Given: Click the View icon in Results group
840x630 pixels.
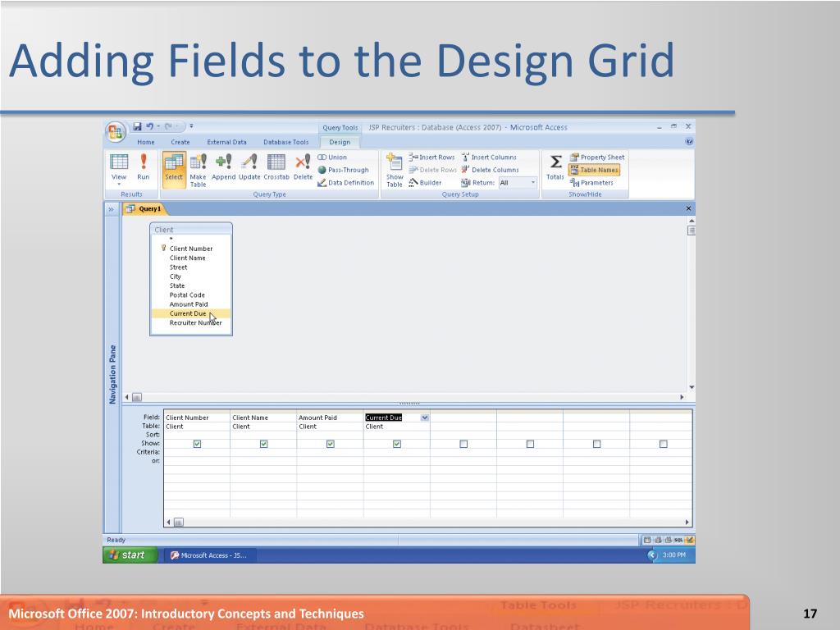Looking at the screenshot, I should point(119,169).
